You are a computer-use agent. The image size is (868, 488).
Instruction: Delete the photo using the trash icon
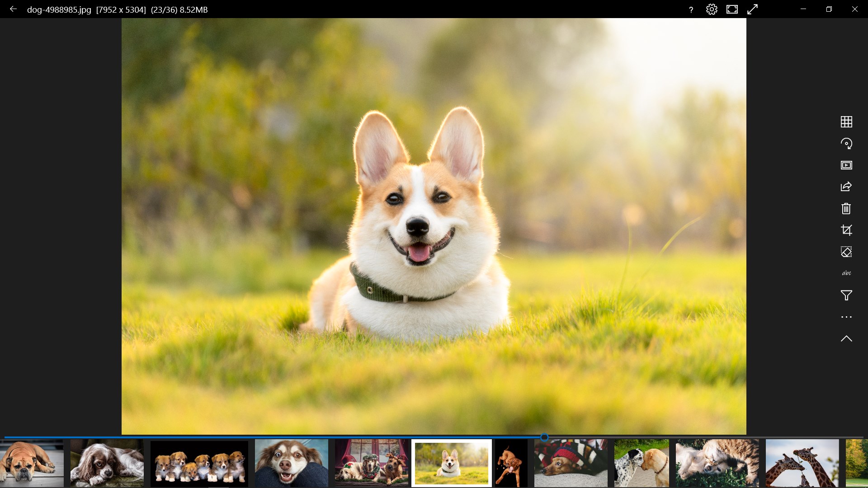pyautogui.click(x=846, y=208)
